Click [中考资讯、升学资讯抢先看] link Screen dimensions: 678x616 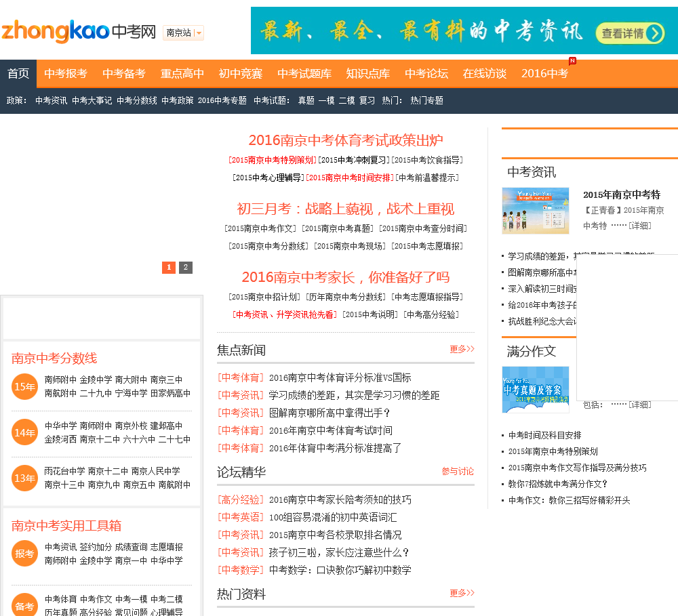pos(285,314)
